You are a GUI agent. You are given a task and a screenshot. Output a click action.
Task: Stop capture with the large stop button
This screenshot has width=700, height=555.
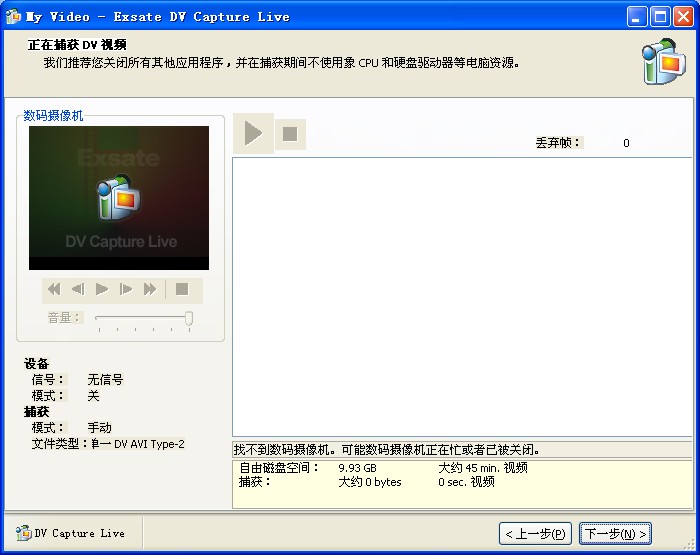tap(290, 134)
